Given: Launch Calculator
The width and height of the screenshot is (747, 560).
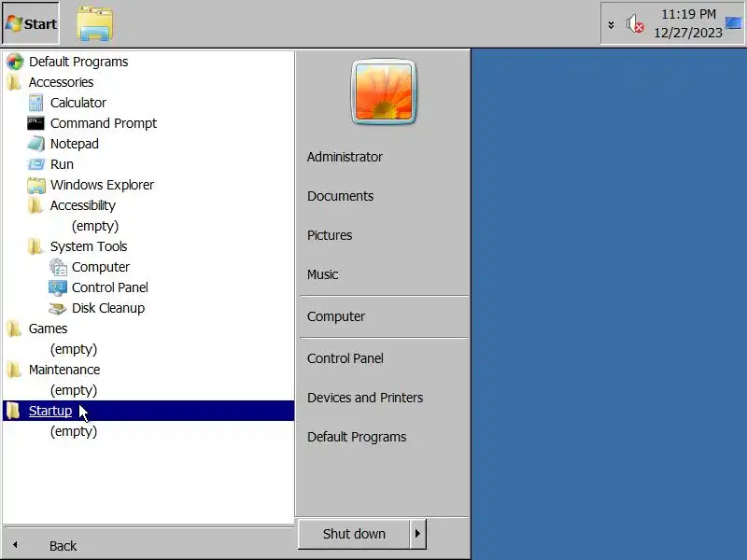Looking at the screenshot, I should (x=78, y=103).
